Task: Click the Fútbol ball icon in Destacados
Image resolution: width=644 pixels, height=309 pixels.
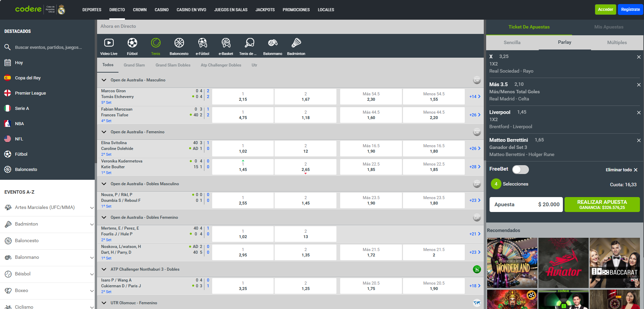Action: (x=7, y=154)
